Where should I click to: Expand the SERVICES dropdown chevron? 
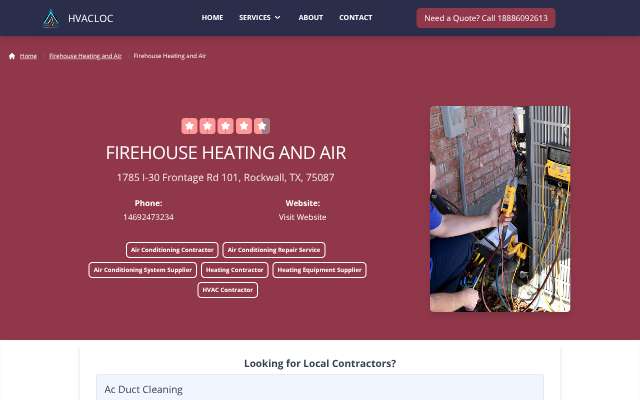click(278, 18)
